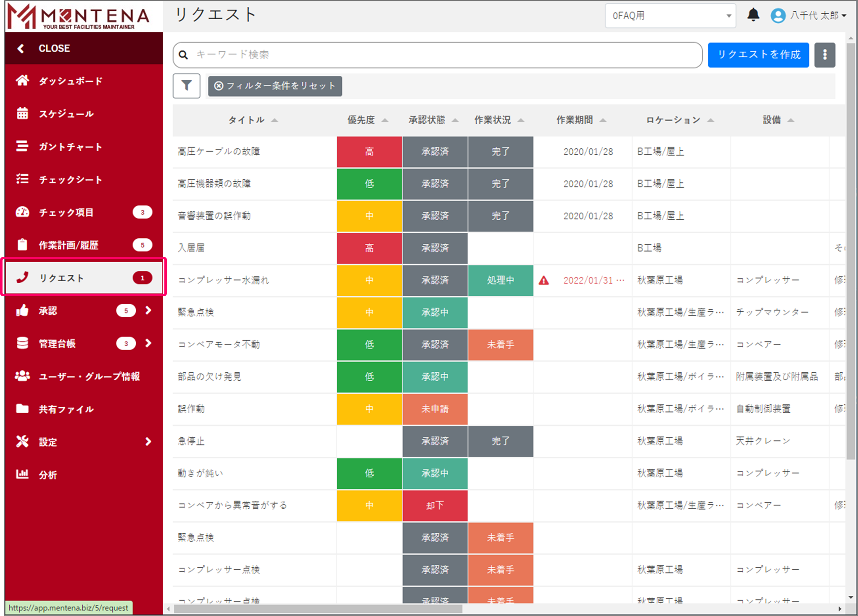The image size is (858, 616).
Task: Click the 分析 bar chart icon
Action: click(x=22, y=474)
